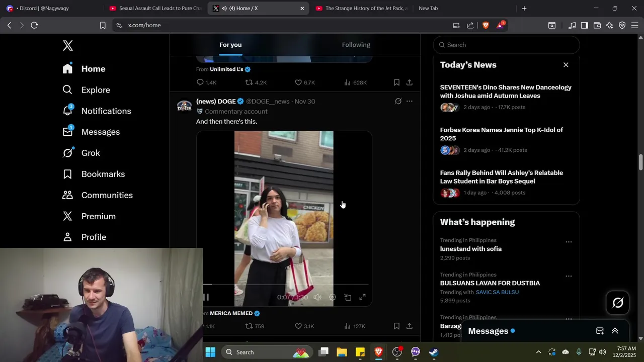Seek on the video progress bar
This screenshot has width=644, height=362.
click(286, 285)
